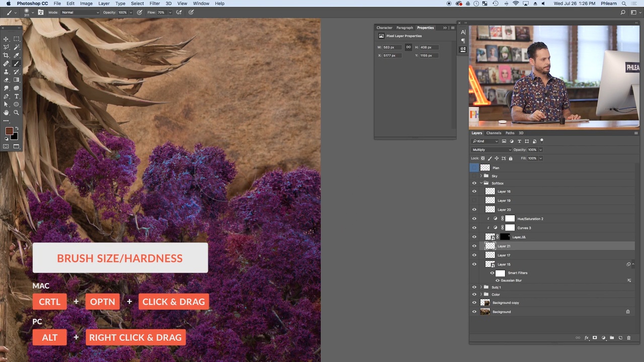Open the Layer menu
Viewport: 644px width, 362px height.
(x=104, y=4)
